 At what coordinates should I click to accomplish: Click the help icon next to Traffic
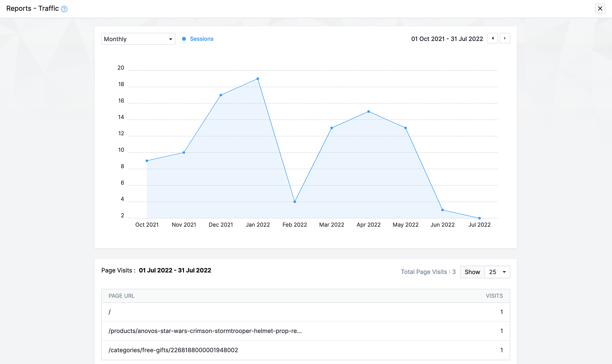64,9
